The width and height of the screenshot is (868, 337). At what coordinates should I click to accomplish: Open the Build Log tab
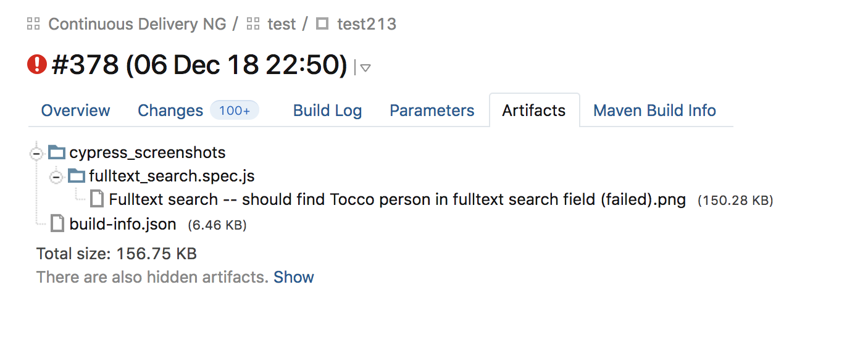tap(327, 110)
